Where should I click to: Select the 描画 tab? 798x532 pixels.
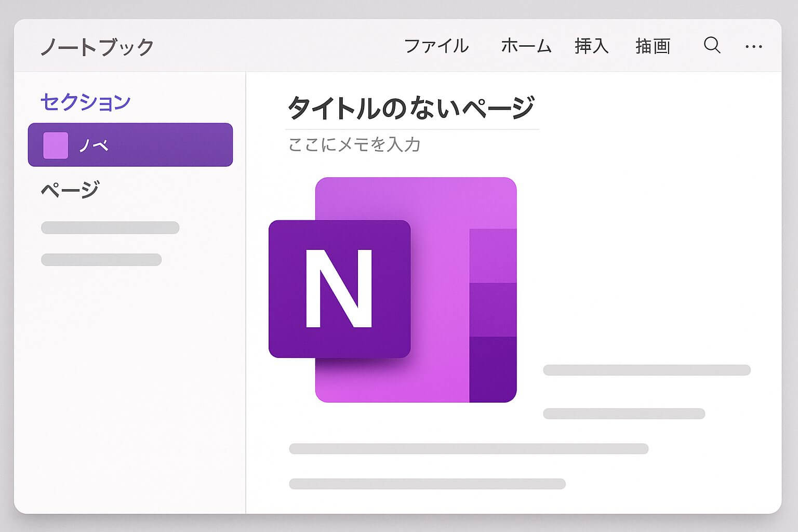[653, 46]
